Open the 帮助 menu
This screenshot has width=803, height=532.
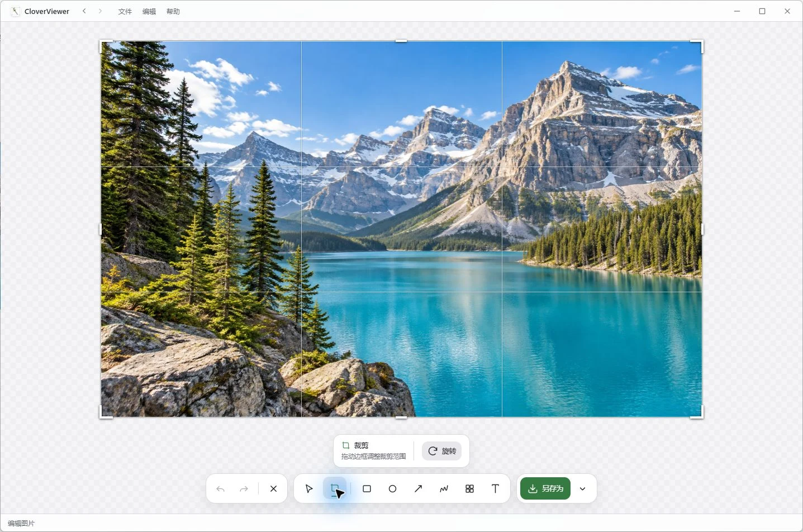coord(173,11)
